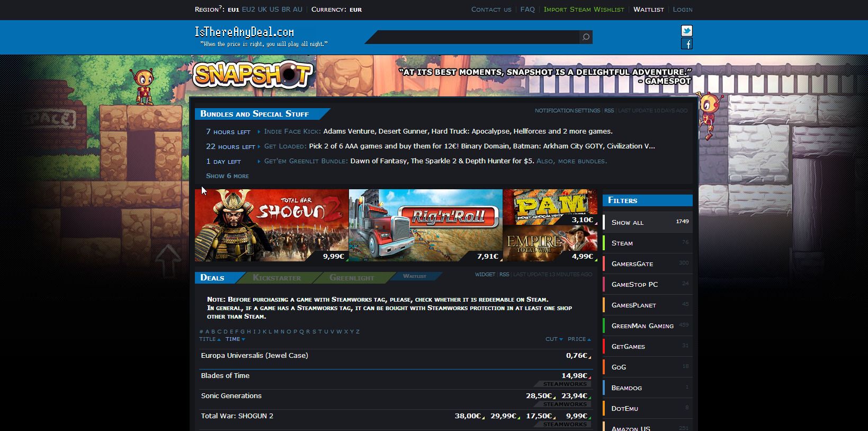
Task: Toggle GreenMan Gaming filter
Action: pos(647,326)
